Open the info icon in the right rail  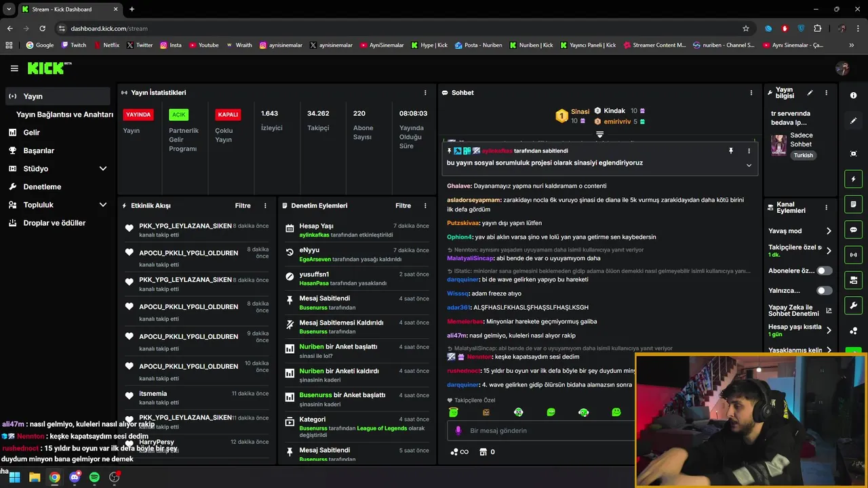click(853, 96)
